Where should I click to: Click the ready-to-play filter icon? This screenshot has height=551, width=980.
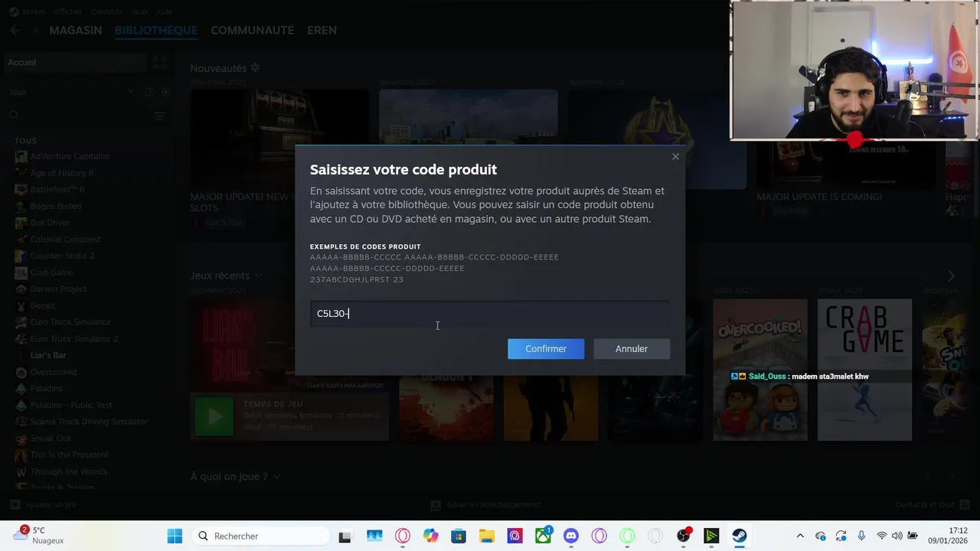click(165, 92)
